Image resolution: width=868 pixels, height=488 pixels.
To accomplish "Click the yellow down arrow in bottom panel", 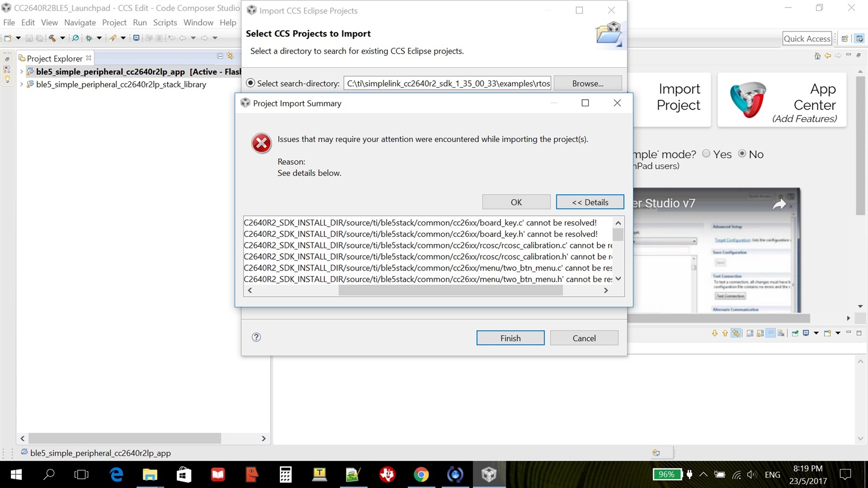I will point(714,333).
